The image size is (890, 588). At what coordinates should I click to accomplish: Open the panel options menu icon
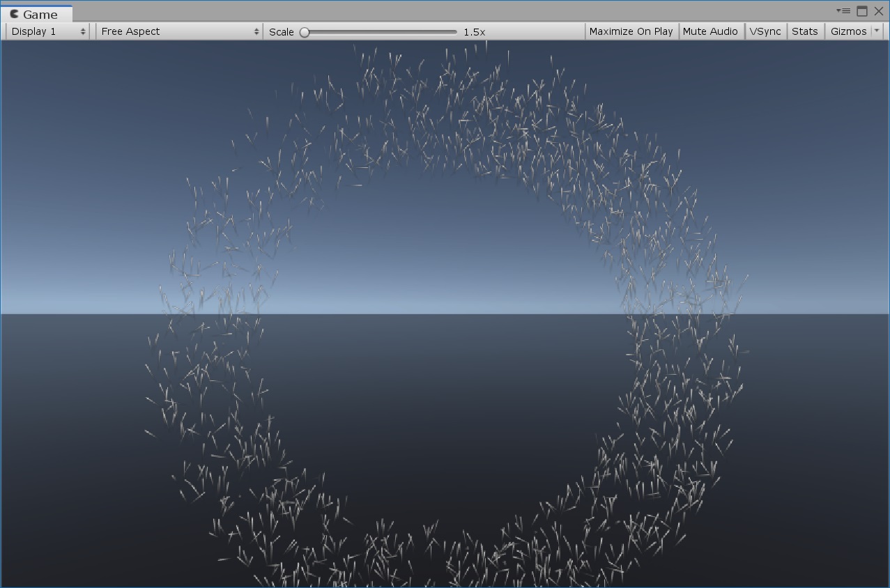point(843,11)
